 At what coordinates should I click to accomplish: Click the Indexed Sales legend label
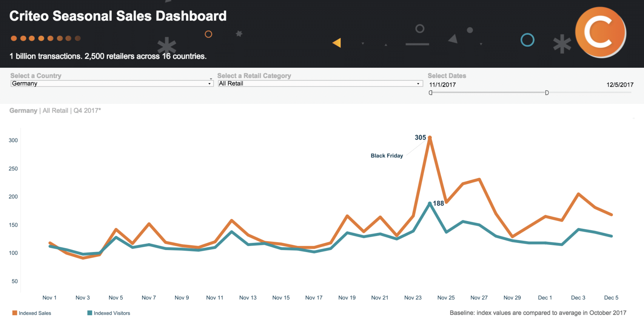coord(35,313)
